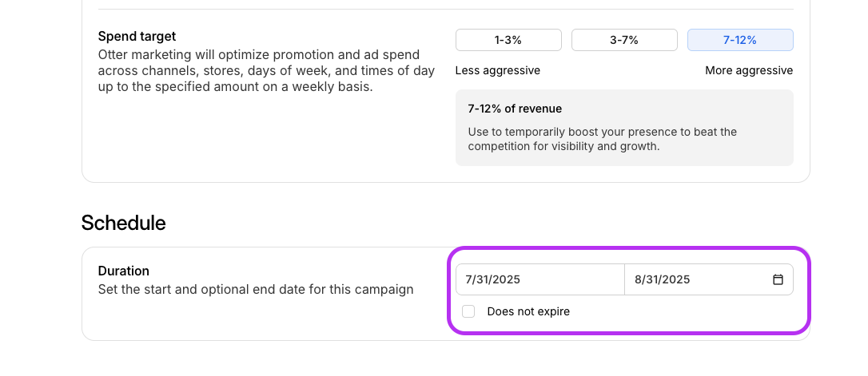Select the 1-3% spend target

click(x=508, y=40)
